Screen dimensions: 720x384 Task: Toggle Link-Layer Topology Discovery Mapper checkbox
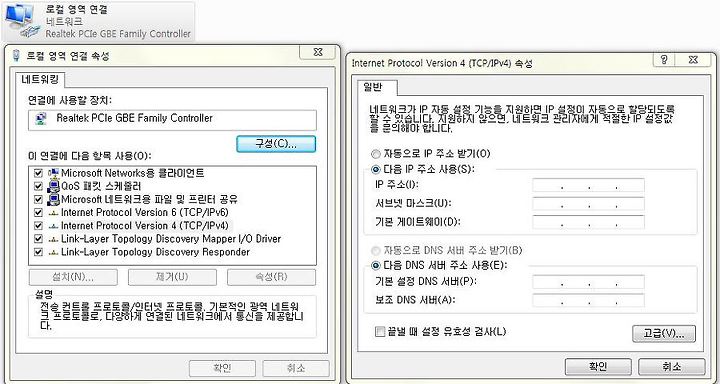pos(39,239)
